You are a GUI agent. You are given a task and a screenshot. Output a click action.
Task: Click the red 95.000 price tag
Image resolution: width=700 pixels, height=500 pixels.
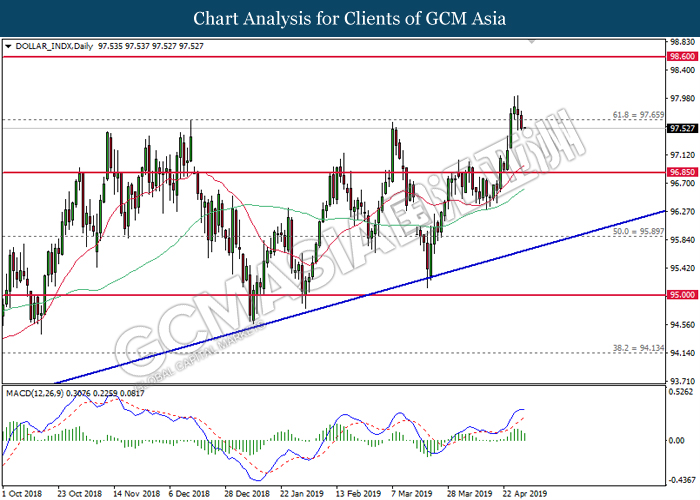tap(683, 295)
